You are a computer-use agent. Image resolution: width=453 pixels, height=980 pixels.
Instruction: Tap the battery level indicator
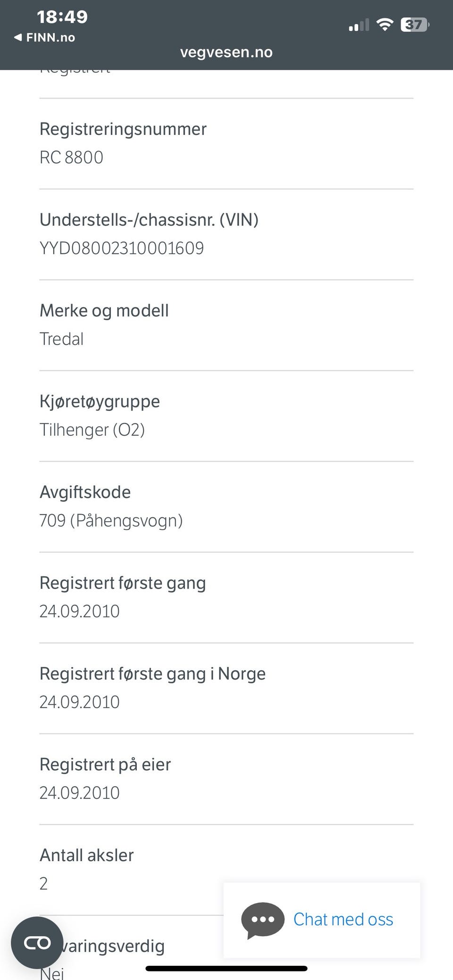pyautogui.click(x=414, y=25)
